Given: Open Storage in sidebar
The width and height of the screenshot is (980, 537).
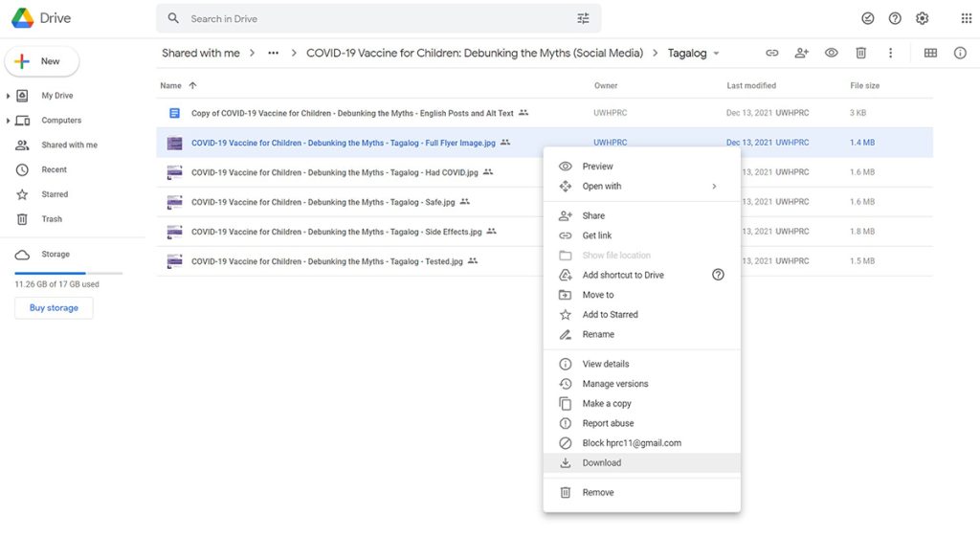Looking at the screenshot, I should tap(55, 255).
